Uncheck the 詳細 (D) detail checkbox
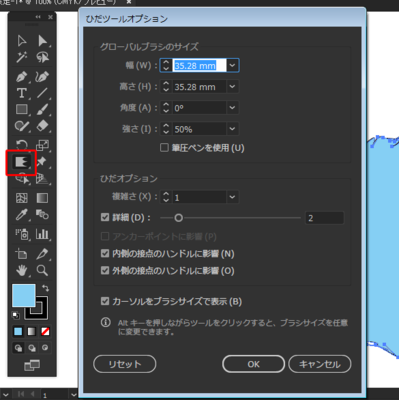 click(105, 217)
